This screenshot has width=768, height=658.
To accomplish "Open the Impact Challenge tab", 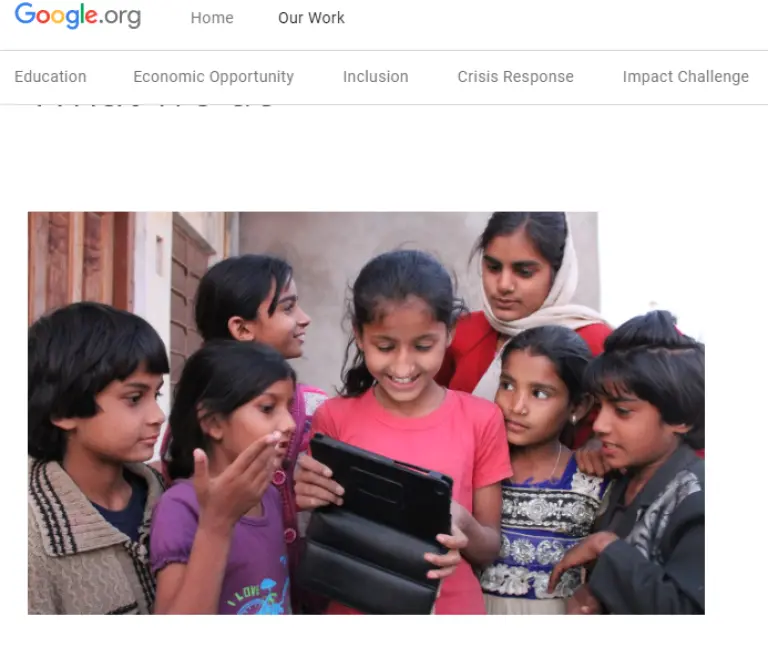I will pos(686,77).
